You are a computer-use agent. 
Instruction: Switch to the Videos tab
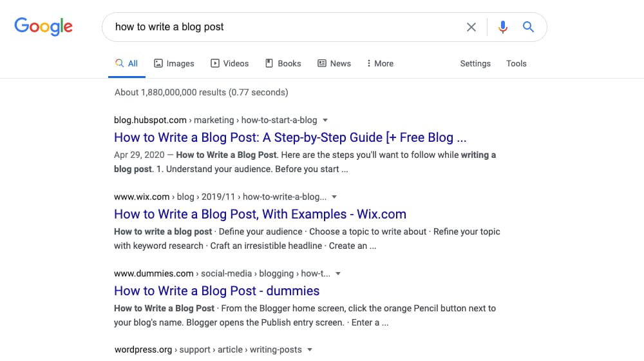[230, 63]
